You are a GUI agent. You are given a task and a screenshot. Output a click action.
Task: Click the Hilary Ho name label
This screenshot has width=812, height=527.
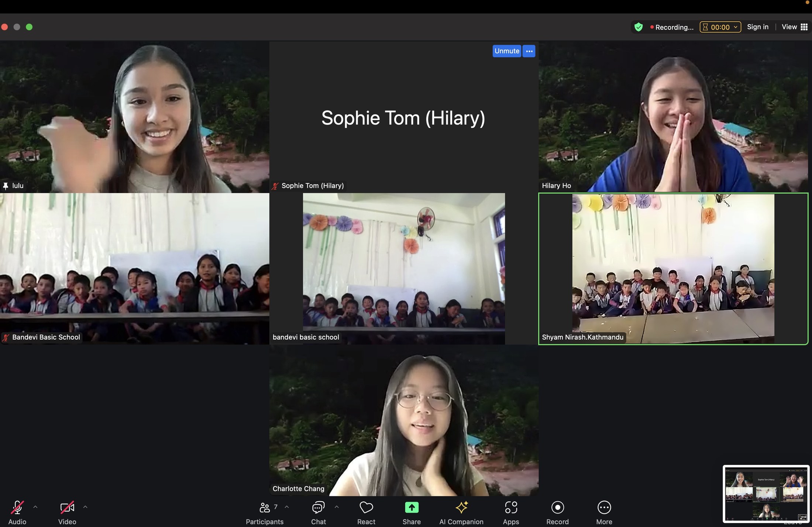click(556, 186)
